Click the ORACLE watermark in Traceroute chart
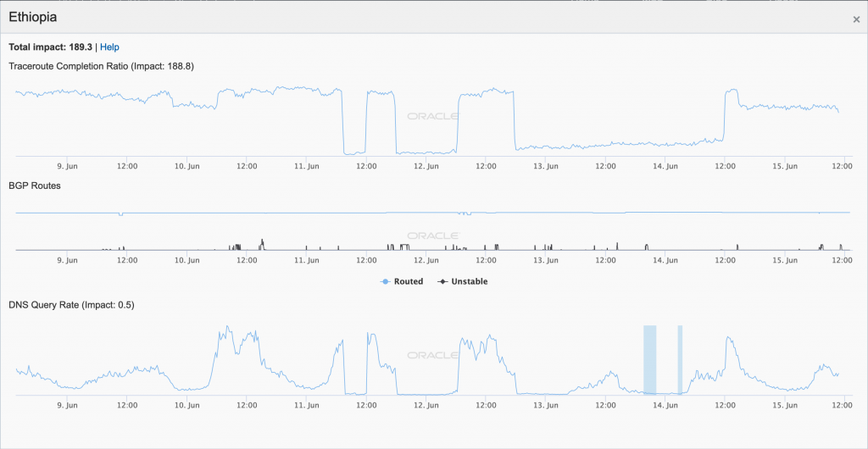The width and height of the screenshot is (868, 449). tap(432, 116)
